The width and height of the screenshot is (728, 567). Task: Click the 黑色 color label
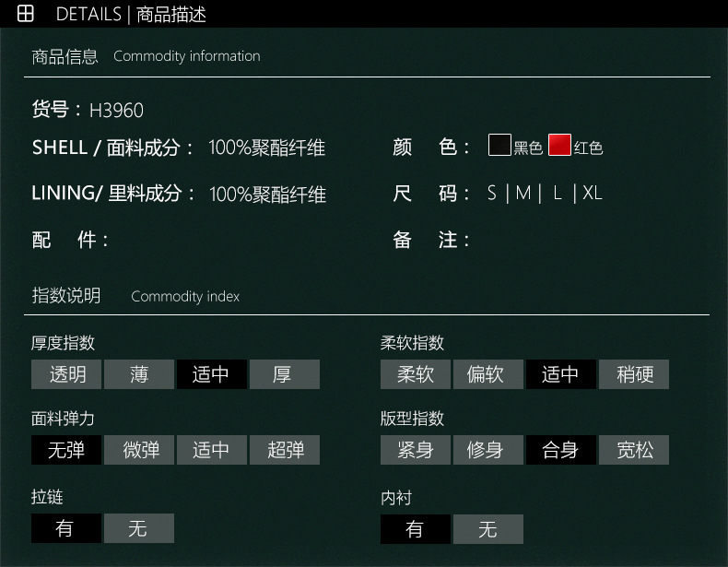(528, 148)
